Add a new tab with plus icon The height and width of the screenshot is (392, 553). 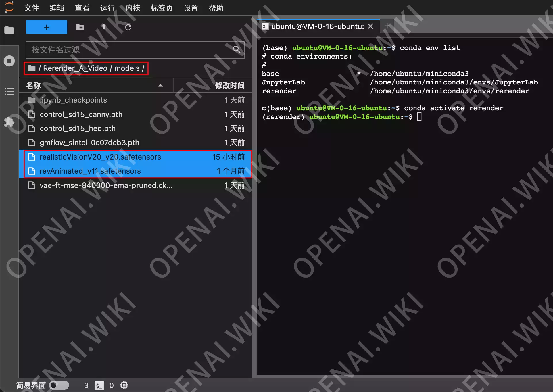tap(387, 26)
